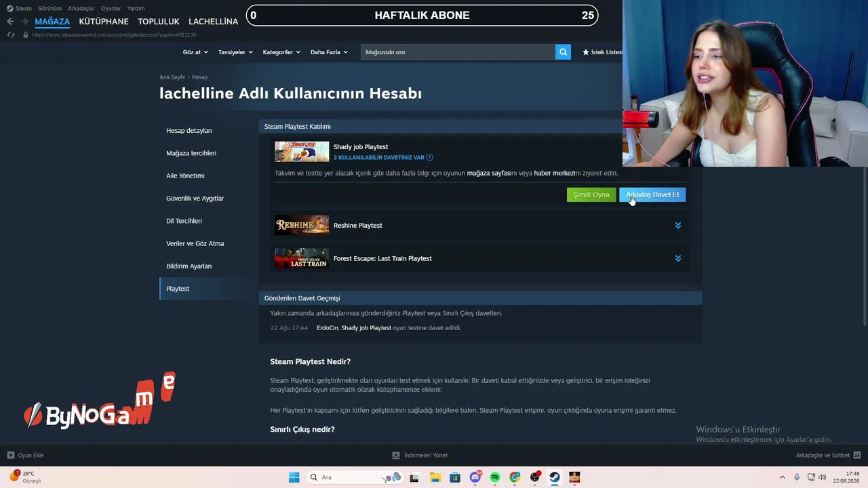
Task: Click the microphone icon in system tray
Action: click(797, 477)
